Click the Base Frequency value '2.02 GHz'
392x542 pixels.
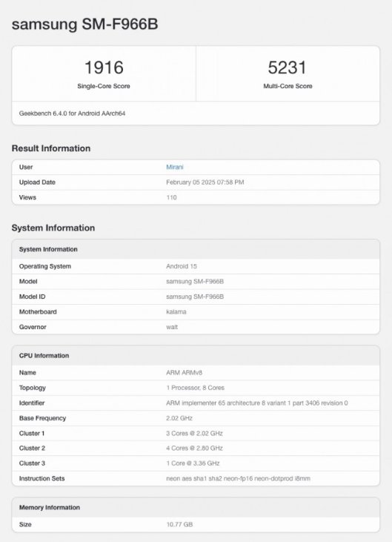point(179,418)
